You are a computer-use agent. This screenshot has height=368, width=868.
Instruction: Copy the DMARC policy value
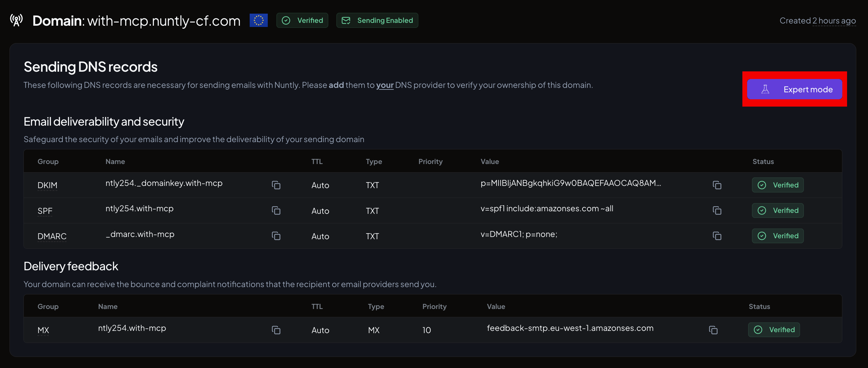[717, 236]
